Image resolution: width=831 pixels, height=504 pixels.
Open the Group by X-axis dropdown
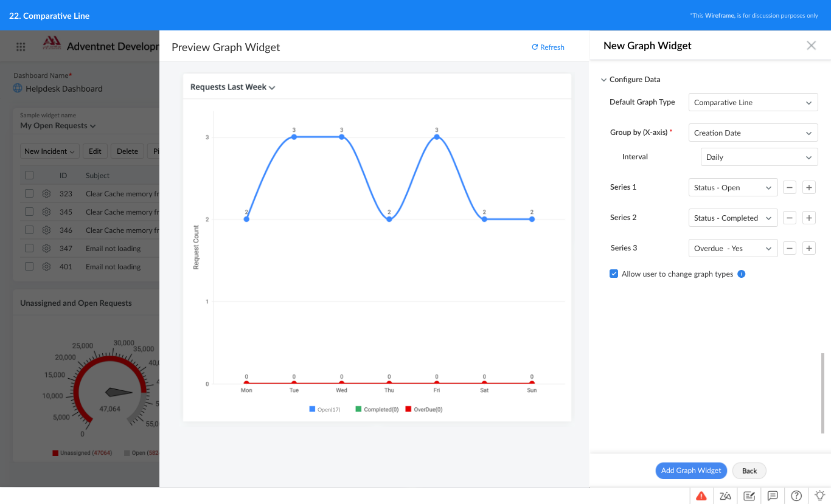pyautogui.click(x=753, y=133)
